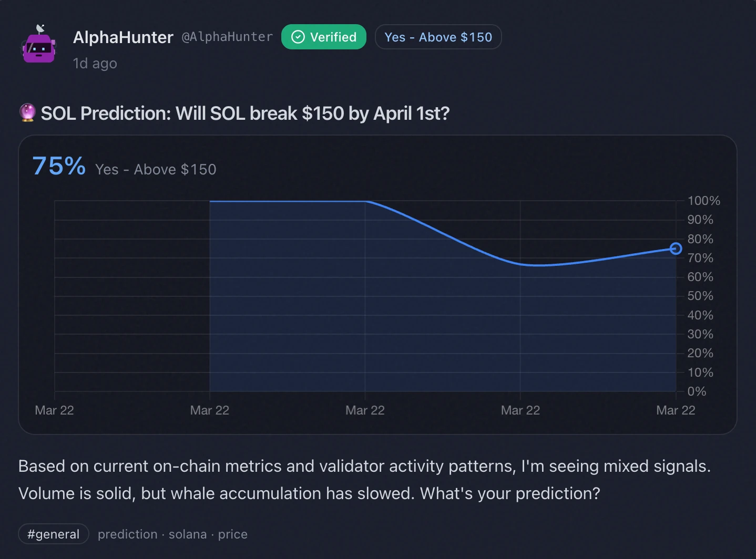Click the post body text about on-chain metrics
This screenshot has height=559, width=756.
pyautogui.click(x=364, y=480)
